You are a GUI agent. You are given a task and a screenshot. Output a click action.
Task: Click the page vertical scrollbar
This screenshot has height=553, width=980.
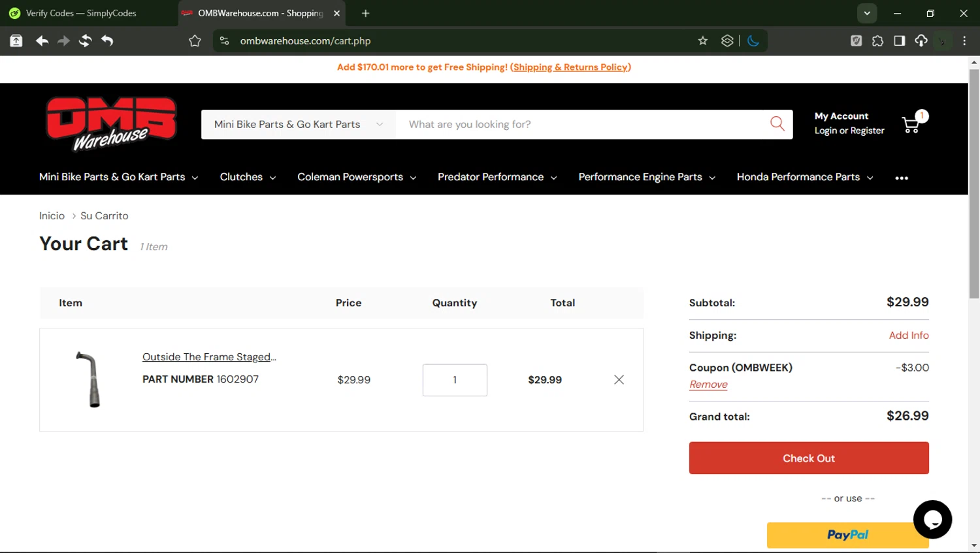tap(974, 183)
